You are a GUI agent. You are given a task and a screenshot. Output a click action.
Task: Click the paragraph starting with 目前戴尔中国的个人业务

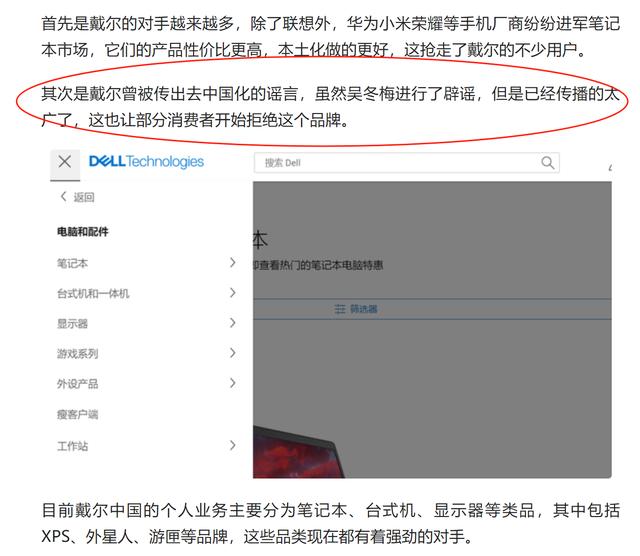click(x=331, y=523)
